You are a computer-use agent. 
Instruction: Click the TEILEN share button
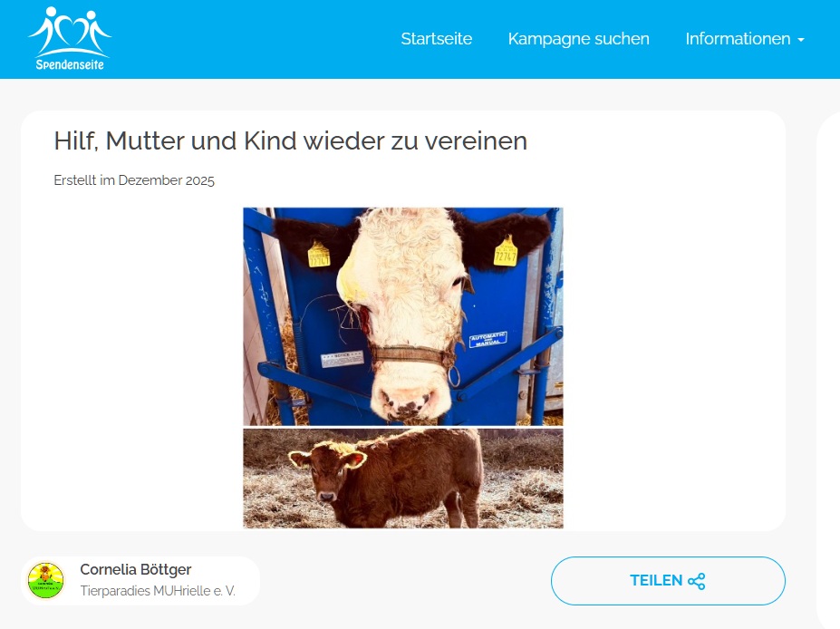pyautogui.click(x=668, y=581)
